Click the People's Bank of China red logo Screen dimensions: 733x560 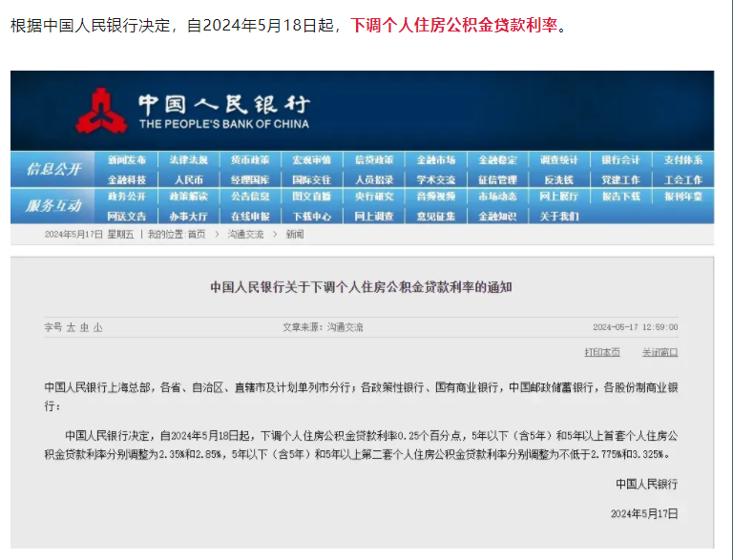(x=101, y=111)
